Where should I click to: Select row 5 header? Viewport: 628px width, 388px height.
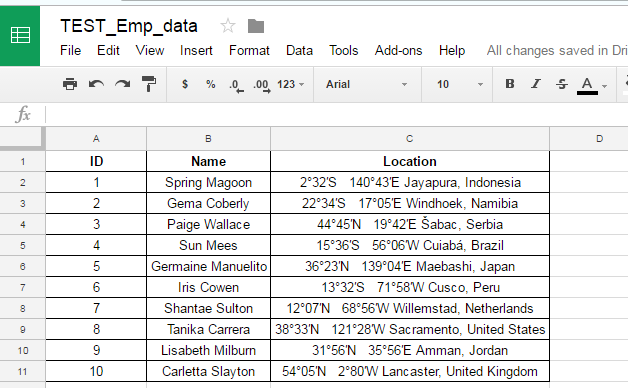(x=22, y=245)
